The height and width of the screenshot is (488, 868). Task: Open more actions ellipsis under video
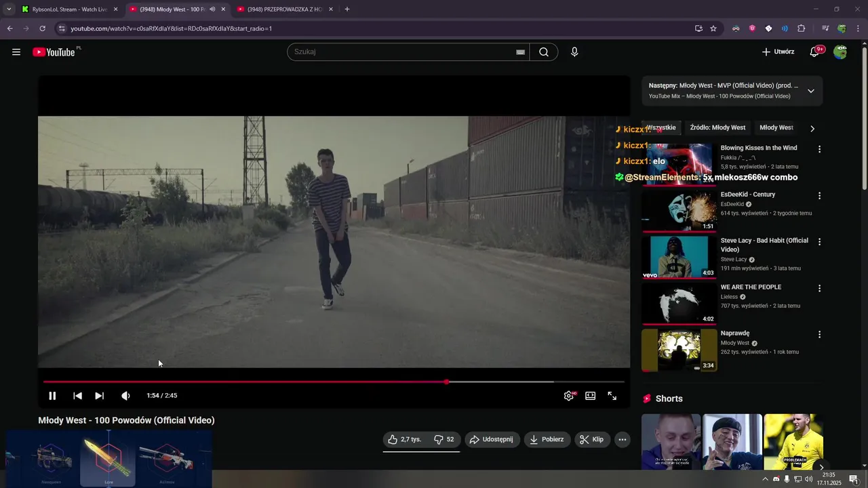coord(623,439)
